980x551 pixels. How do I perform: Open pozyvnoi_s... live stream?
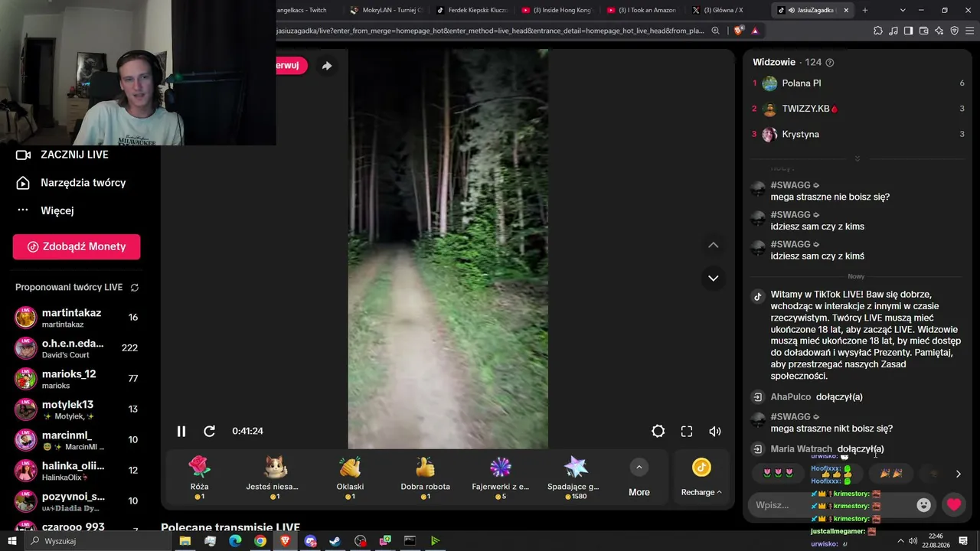coord(77,501)
